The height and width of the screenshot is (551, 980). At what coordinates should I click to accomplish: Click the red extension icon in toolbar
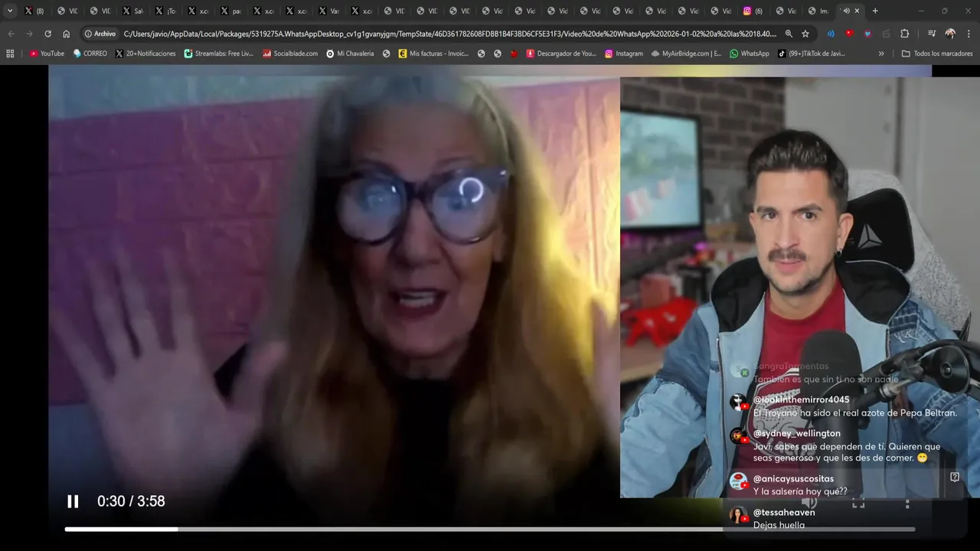click(x=849, y=34)
